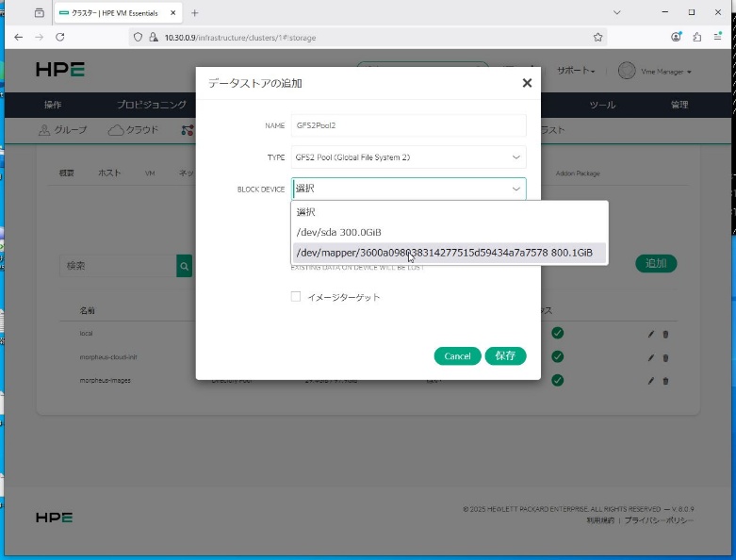Bookmark this page with the star icon
736x560 pixels.
[597, 37]
